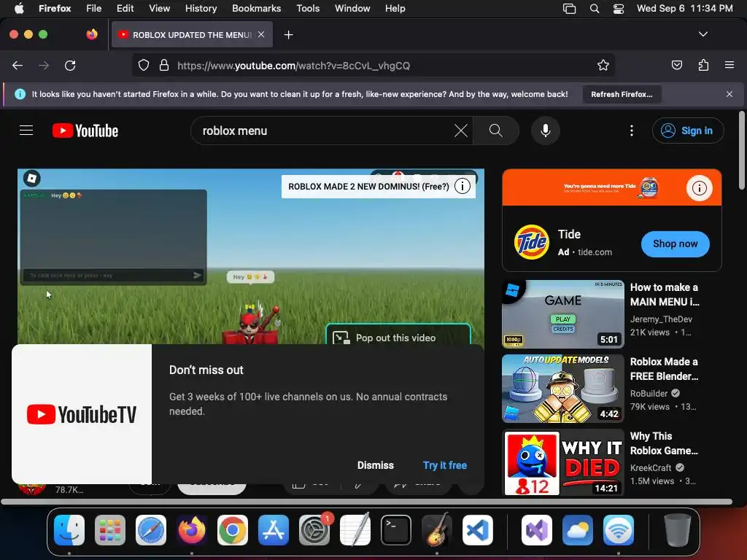Viewport: 747px width, 560px height.
Task: Open the Edit menu
Action: click(125, 9)
